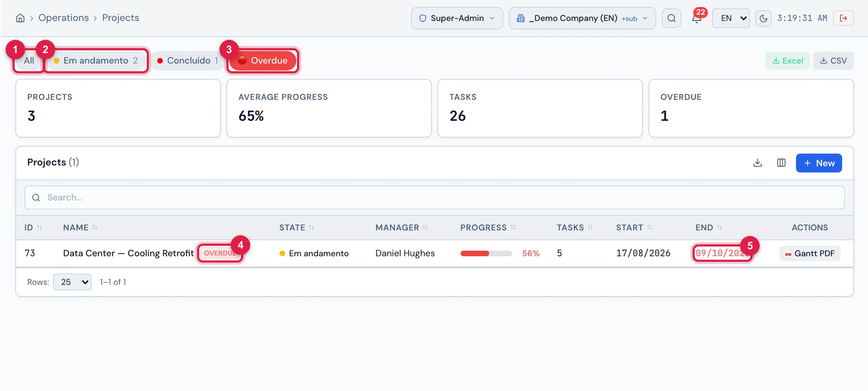Image resolution: width=868 pixels, height=391 pixels.
Task: Click the manager name Daniel Hughes
Action: click(x=405, y=253)
